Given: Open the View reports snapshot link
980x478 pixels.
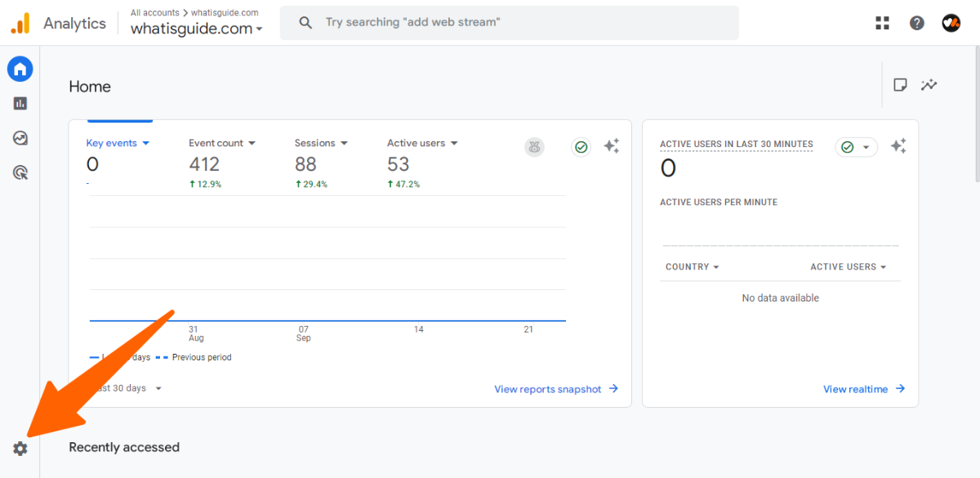Looking at the screenshot, I should coord(556,389).
